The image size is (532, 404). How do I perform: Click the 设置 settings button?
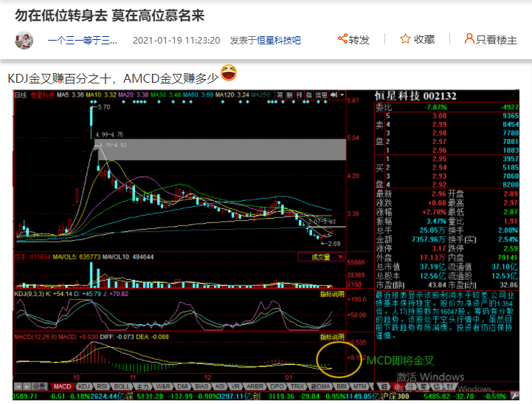tap(38, 386)
